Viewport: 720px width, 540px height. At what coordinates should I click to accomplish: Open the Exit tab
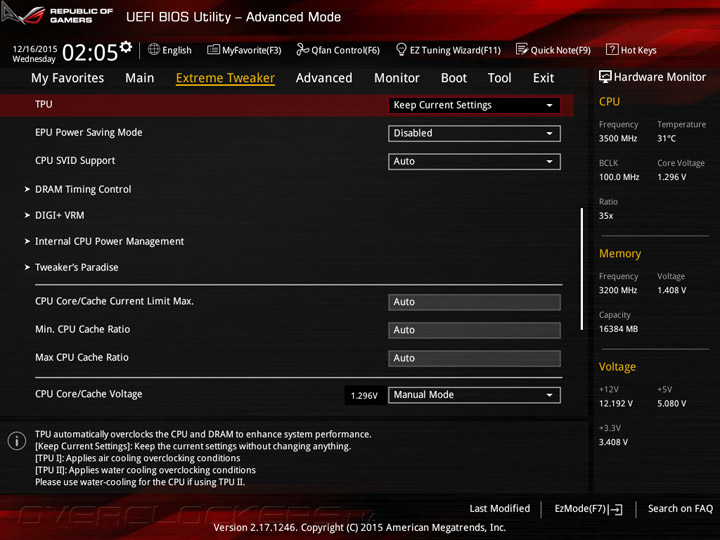pos(544,78)
